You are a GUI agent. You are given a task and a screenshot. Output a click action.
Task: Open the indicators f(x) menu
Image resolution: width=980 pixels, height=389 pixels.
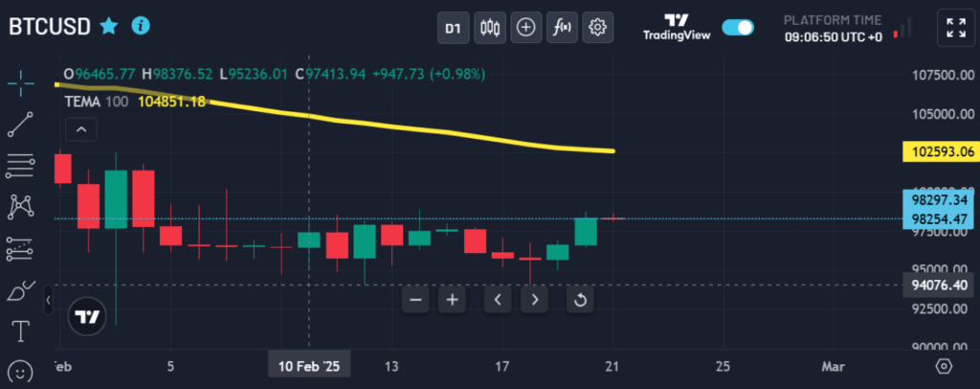[x=563, y=28]
